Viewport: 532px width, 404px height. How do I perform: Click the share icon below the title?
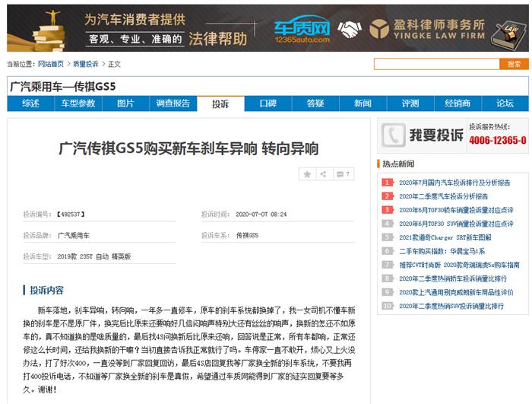tap(323, 174)
